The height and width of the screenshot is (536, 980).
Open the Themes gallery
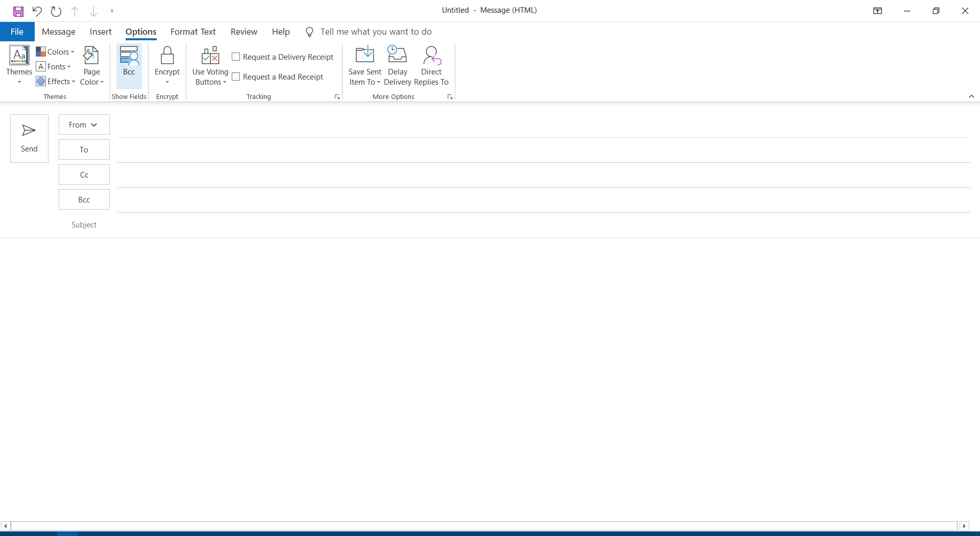pos(19,65)
